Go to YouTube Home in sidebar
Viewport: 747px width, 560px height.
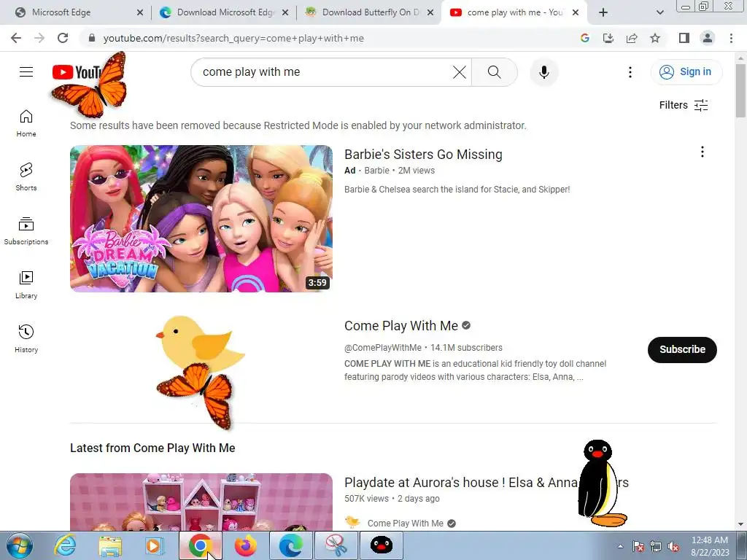point(26,123)
